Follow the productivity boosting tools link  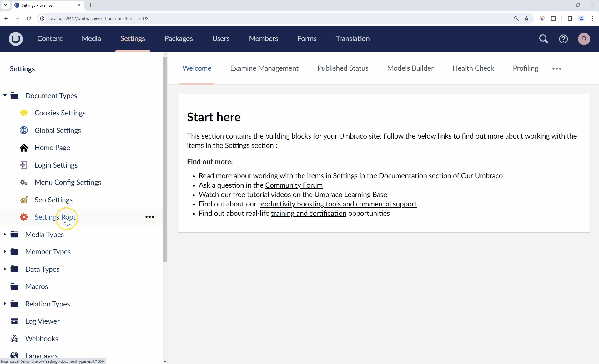pyautogui.click(x=337, y=204)
